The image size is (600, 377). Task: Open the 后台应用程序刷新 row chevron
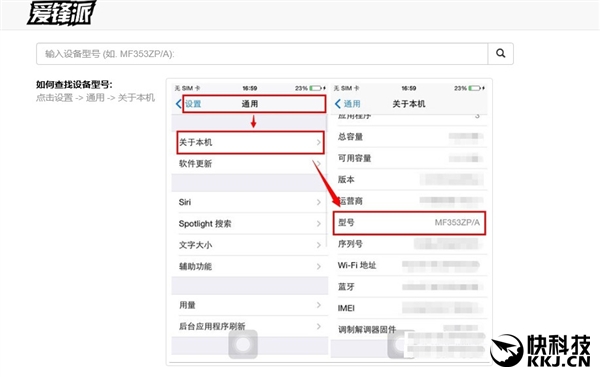tap(318, 326)
